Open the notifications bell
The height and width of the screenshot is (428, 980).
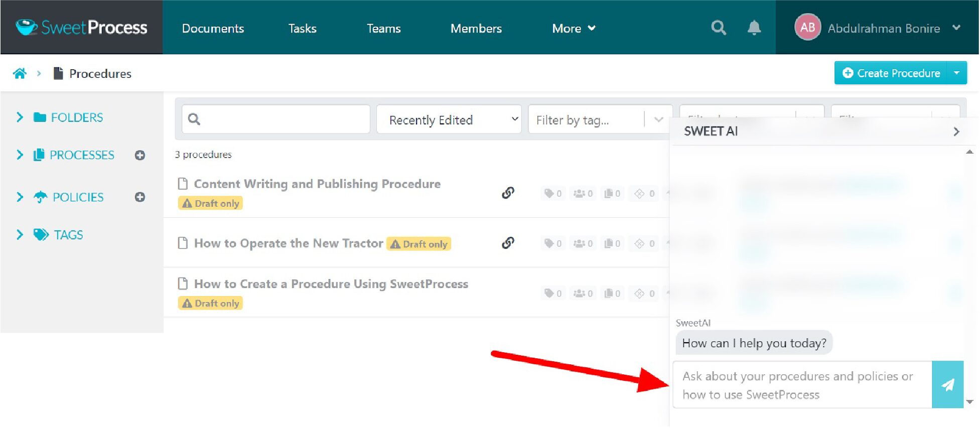click(754, 28)
